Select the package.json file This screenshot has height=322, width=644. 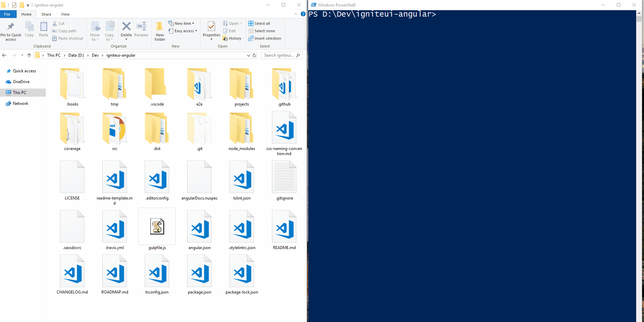coord(199,274)
